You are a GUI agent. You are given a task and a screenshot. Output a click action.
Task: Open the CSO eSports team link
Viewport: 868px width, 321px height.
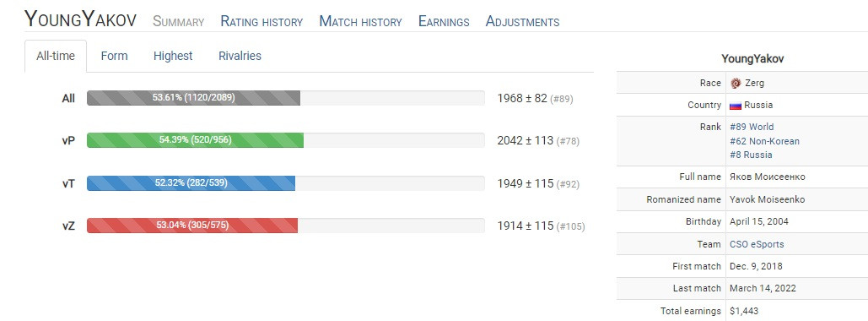tap(757, 244)
